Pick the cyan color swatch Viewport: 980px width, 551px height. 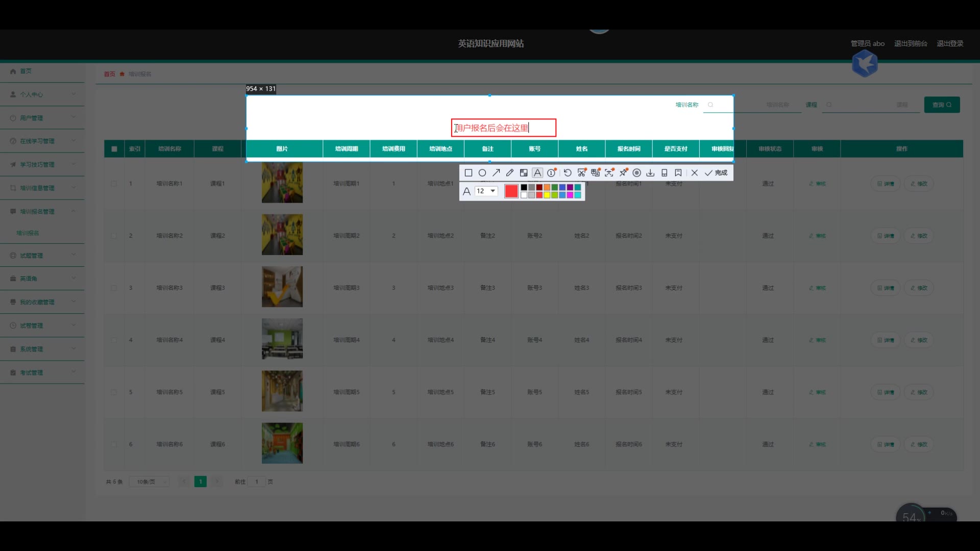577,195
